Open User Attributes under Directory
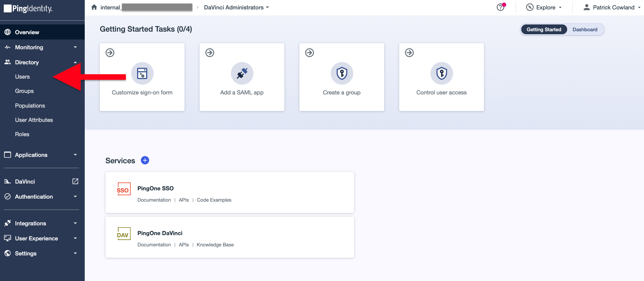644x281 pixels. tap(34, 120)
